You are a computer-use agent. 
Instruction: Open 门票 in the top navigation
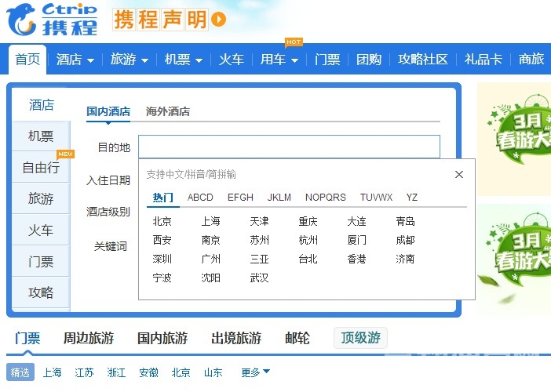click(x=327, y=60)
